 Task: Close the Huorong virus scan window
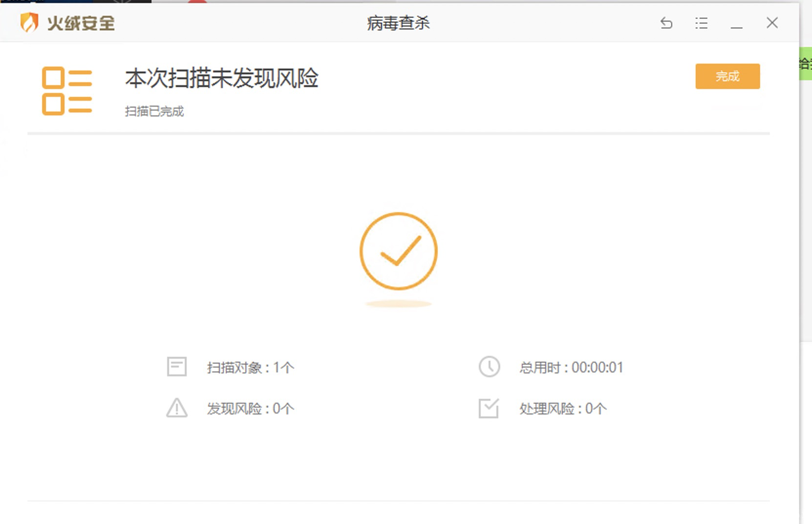click(x=772, y=23)
